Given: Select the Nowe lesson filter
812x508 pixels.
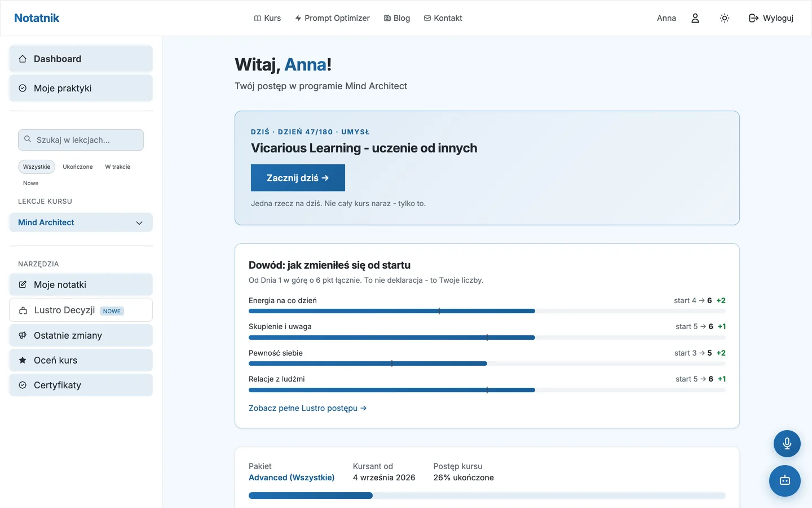Looking at the screenshot, I should pyautogui.click(x=31, y=183).
